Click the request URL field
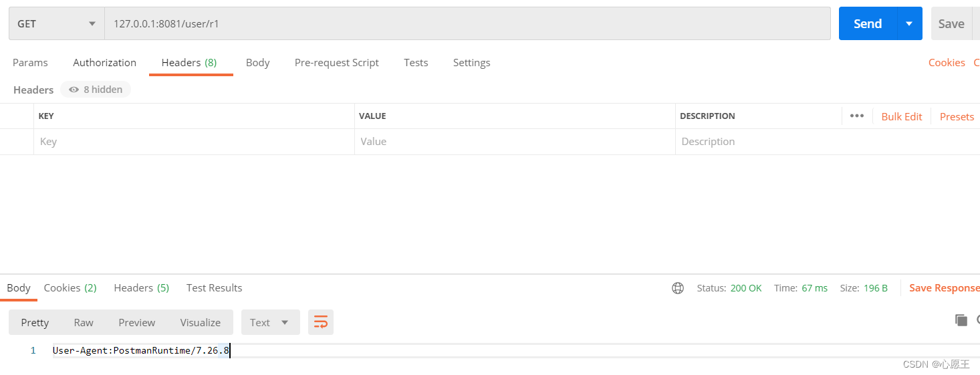The height and width of the screenshot is (375, 980). pos(467,23)
